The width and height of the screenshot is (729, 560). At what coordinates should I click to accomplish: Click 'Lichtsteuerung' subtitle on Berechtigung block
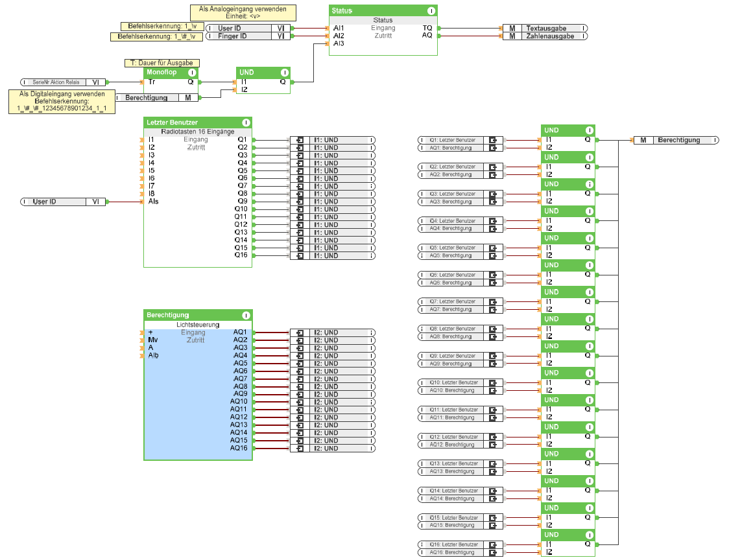pos(198,325)
